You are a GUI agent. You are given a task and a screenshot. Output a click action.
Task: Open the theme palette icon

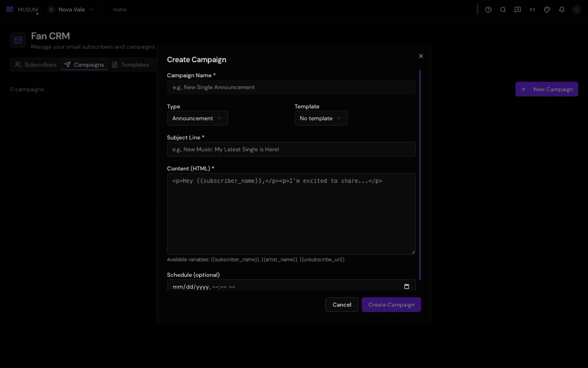coord(547,10)
